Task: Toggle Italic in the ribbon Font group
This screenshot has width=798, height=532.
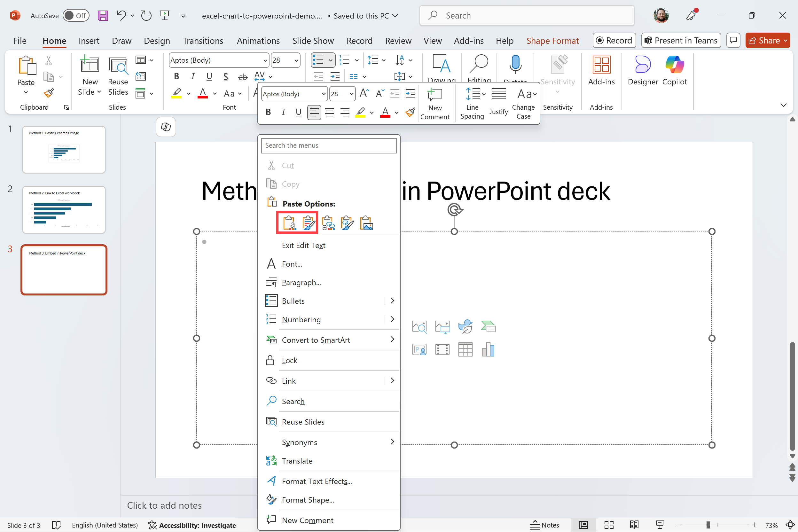Action: [193, 76]
